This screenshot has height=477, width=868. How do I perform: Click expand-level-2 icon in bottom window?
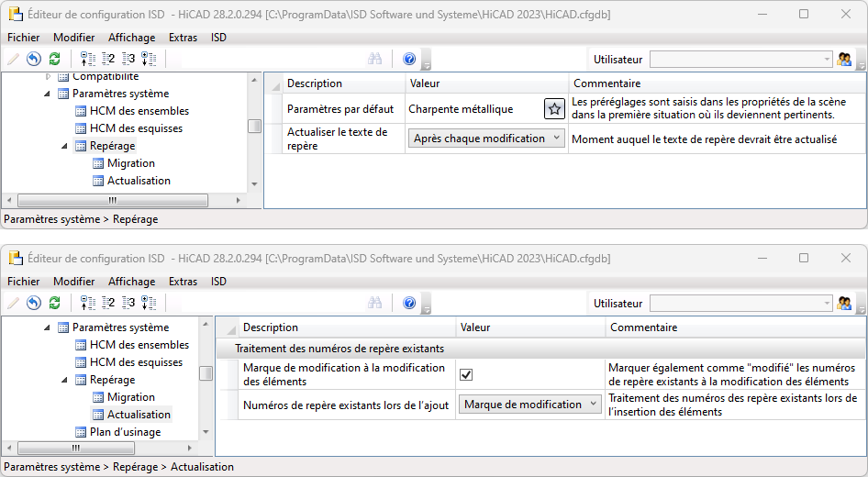click(108, 303)
